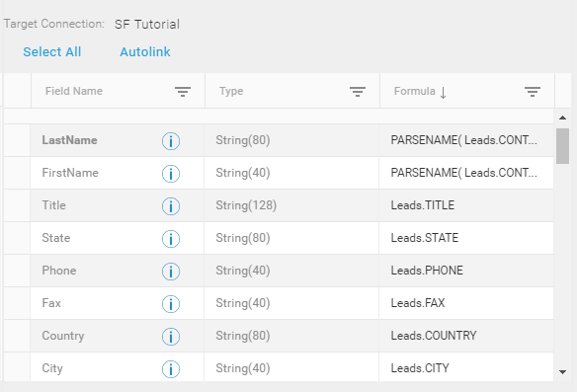Image resolution: width=577 pixels, height=392 pixels.
Task: Show info for the State field
Action: coord(171,239)
